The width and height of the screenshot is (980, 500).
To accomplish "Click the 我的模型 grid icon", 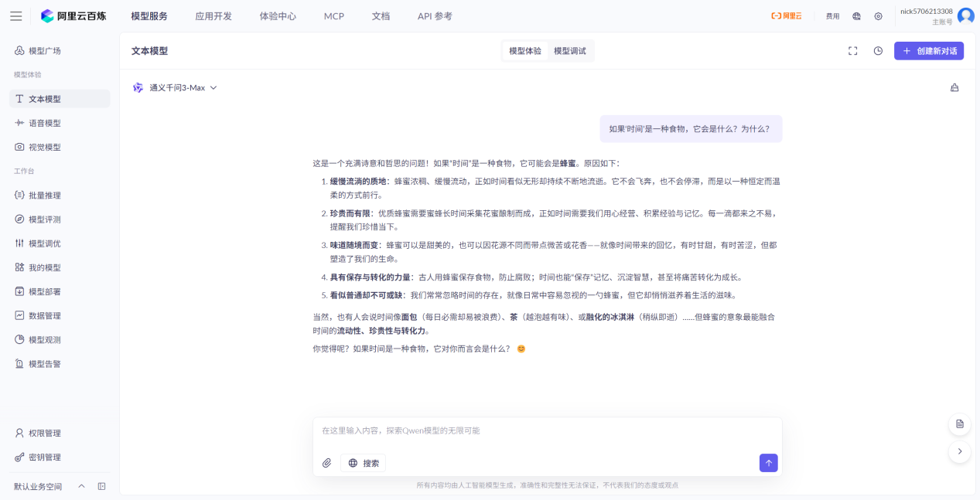I will click(x=19, y=267).
